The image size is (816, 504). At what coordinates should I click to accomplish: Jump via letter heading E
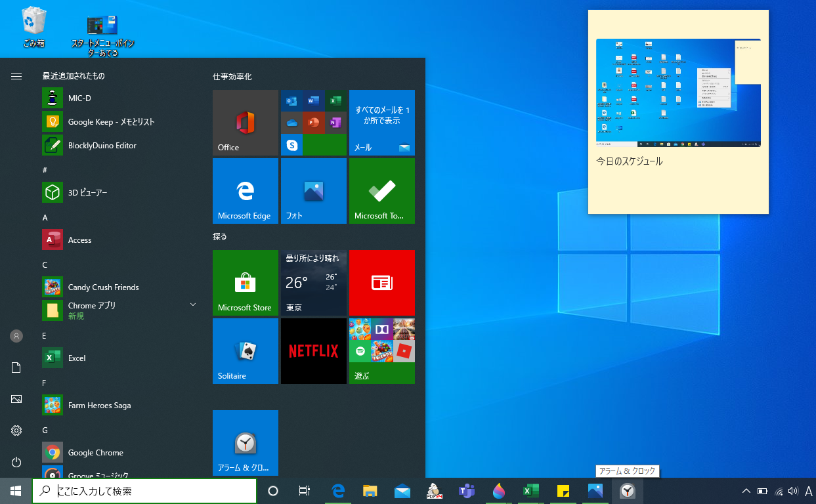pos(45,335)
